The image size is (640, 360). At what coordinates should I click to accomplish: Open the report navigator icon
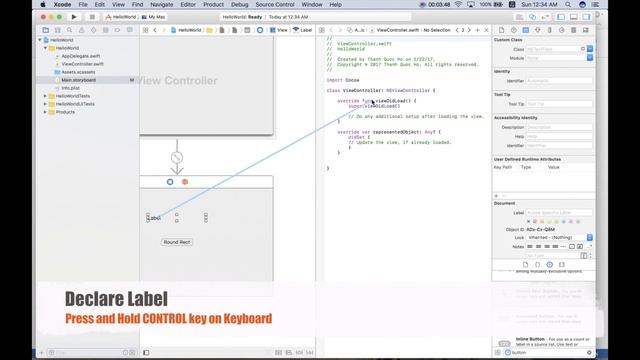tap(130, 30)
